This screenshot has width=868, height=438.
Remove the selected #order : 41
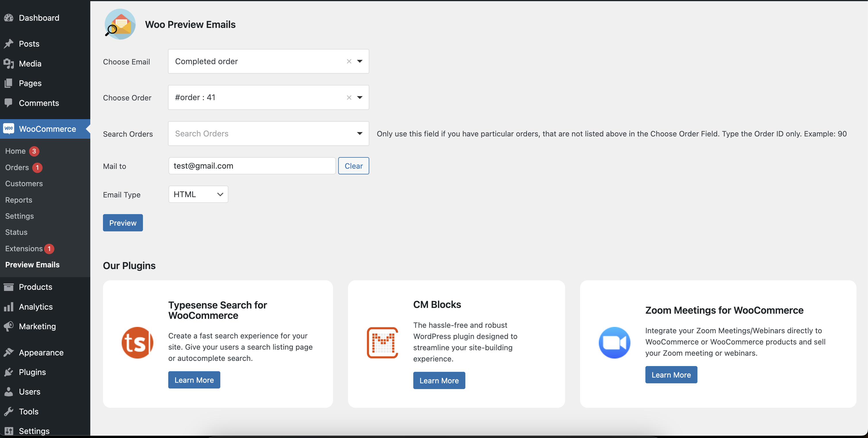coord(349,98)
